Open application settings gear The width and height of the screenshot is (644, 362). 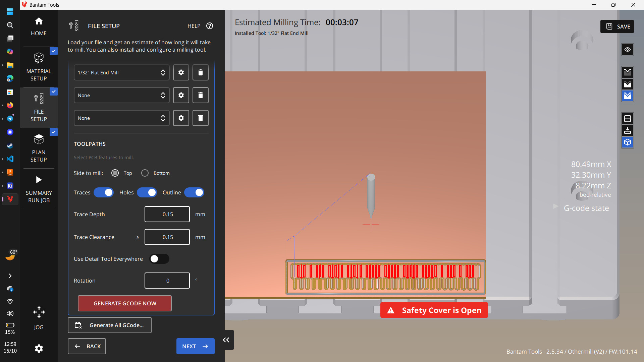click(39, 349)
